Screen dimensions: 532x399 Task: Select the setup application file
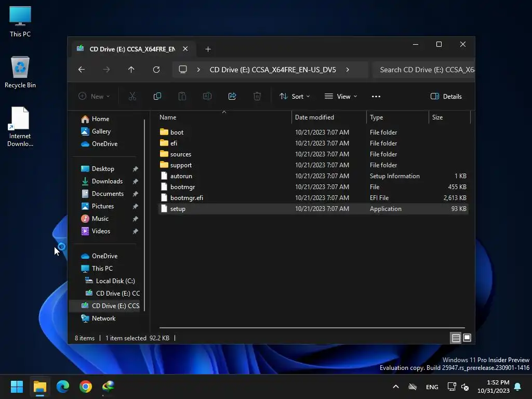313,209
